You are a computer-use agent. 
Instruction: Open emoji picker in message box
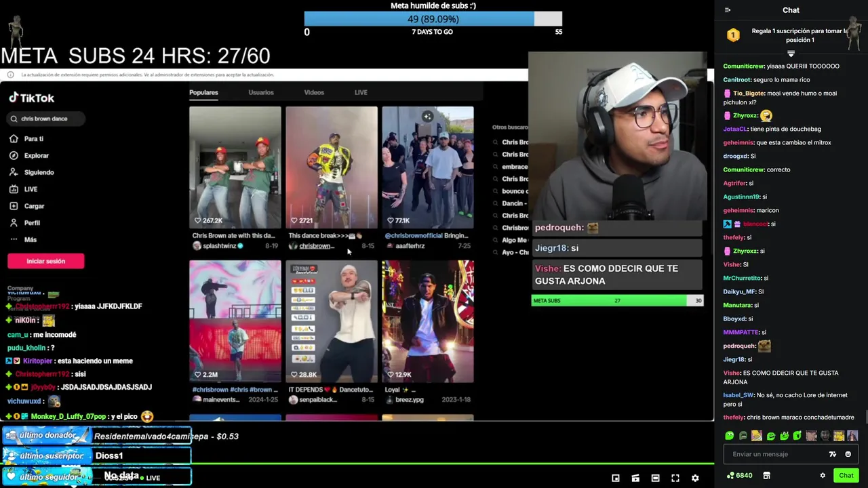[x=848, y=454]
